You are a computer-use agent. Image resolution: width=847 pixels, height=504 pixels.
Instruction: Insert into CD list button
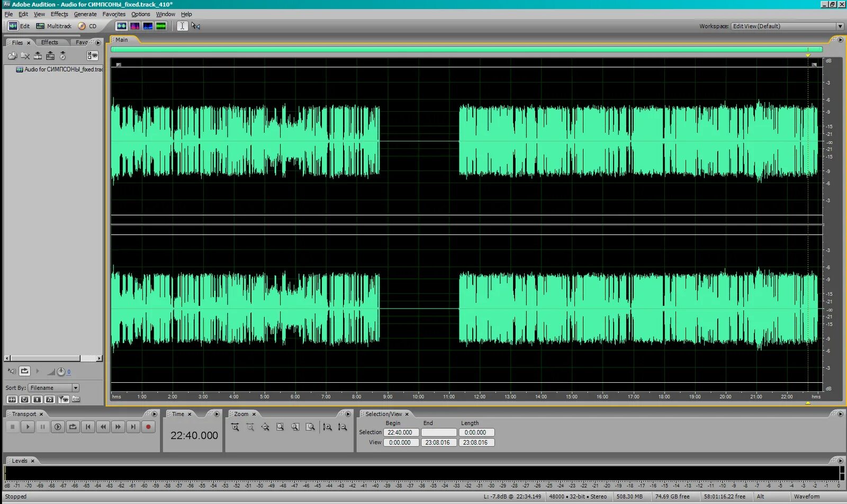click(x=63, y=56)
